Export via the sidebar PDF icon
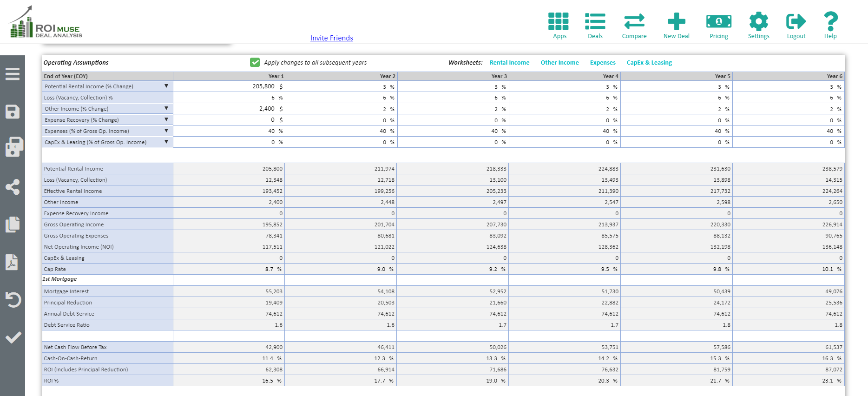868x396 pixels. pos(13,262)
